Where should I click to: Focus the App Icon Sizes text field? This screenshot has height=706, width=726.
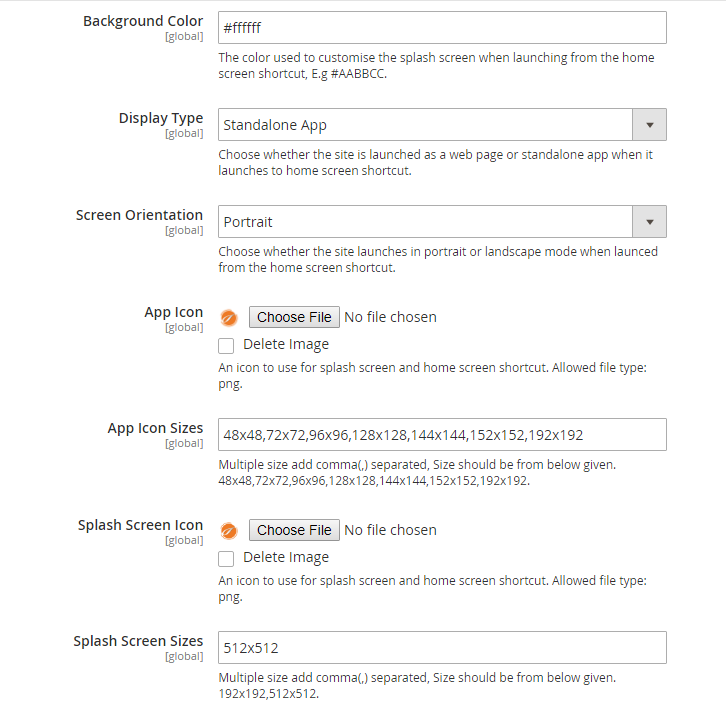pos(442,435)
